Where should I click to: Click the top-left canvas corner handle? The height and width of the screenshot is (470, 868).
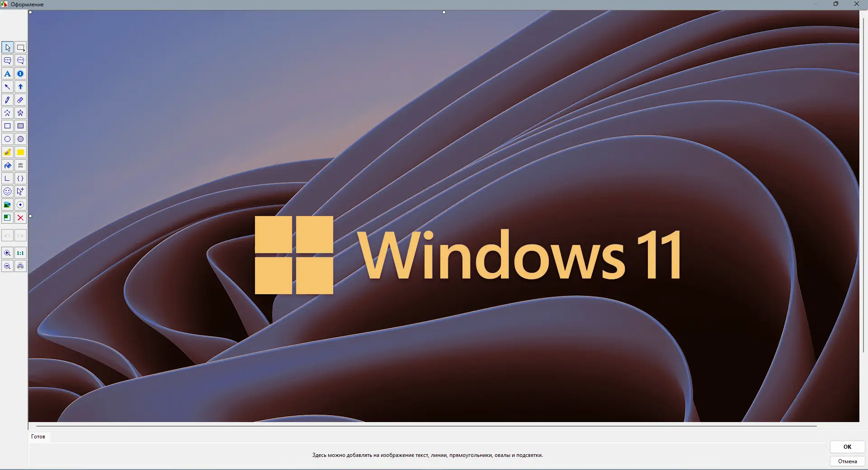pyautogui.click(x=30, y=12)
